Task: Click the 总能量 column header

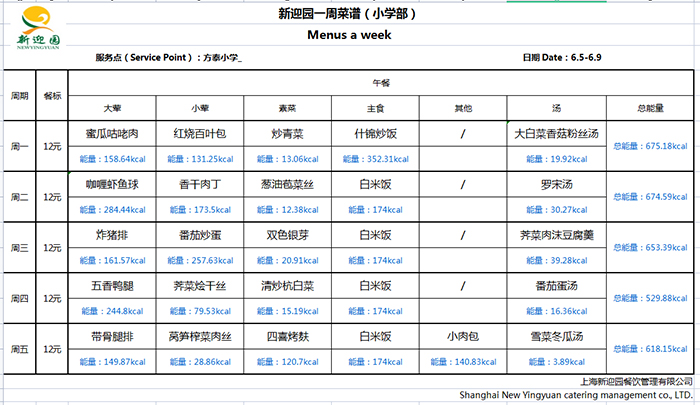Action: [x=650, y=108]
